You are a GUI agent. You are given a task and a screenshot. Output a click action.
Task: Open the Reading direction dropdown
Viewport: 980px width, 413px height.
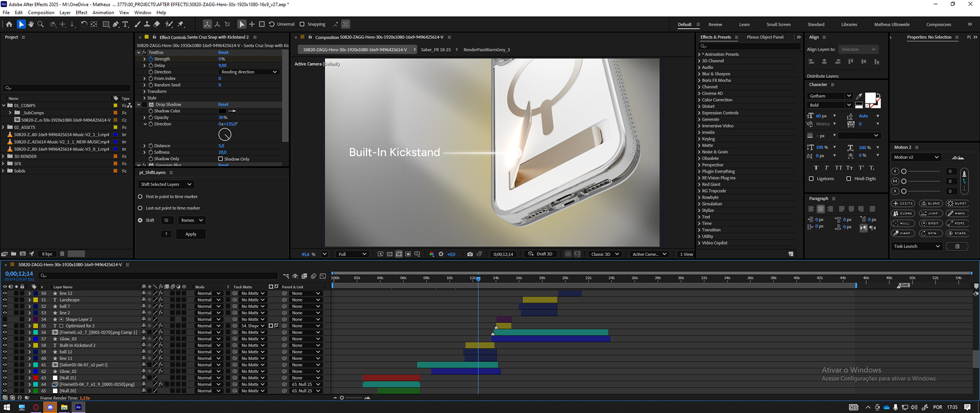pyautogui.click(x=249, y=72)
